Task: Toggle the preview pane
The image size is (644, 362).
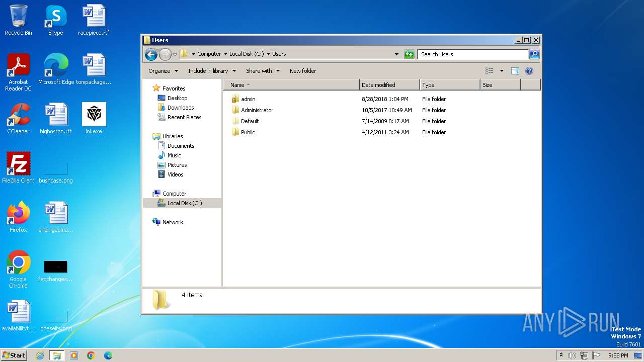Action: point(515,71)
